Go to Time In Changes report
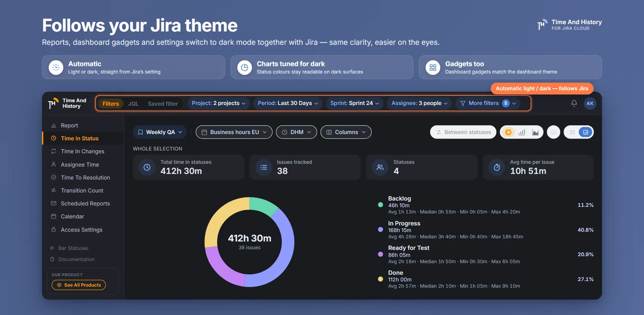The height and width of the screenshot is (315, 644). point(83,151)
